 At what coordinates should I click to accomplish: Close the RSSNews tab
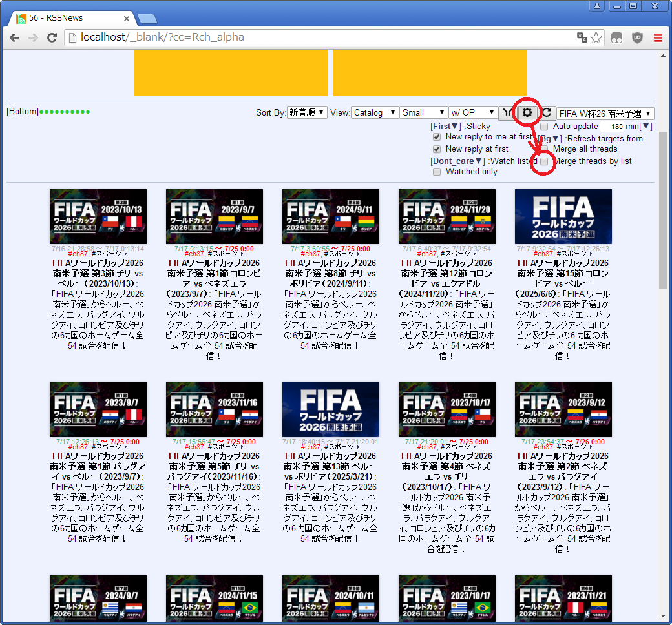pos(127,19)
